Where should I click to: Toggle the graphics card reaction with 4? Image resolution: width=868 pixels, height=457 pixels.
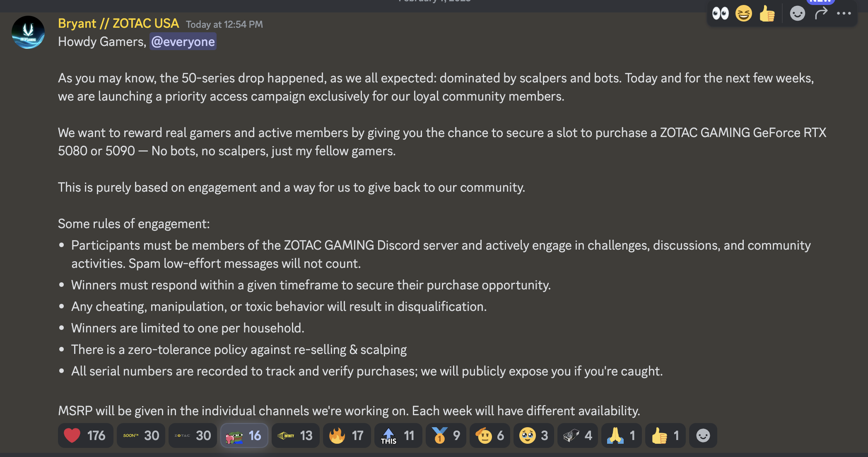(x=578, y=435)
